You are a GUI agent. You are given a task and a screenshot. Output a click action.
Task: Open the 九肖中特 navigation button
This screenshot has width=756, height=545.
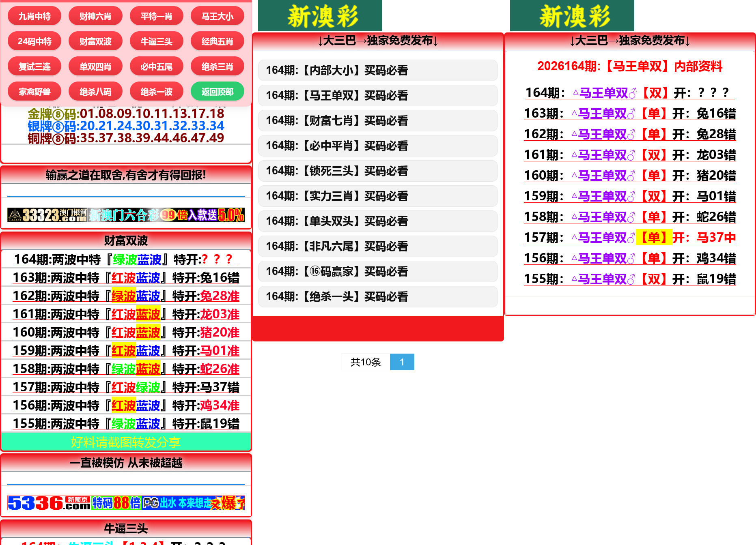34,16
